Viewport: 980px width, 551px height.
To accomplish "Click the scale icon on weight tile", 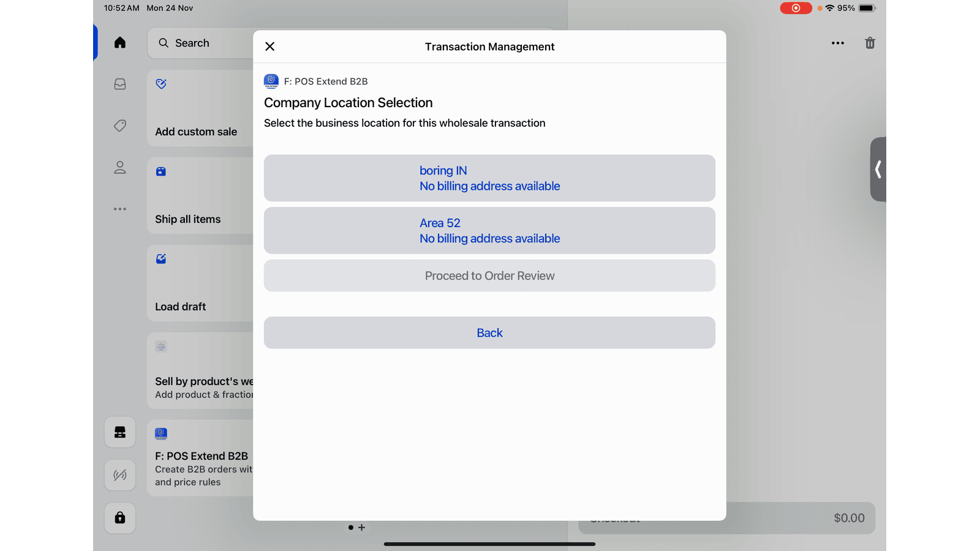I will point(161,347).
